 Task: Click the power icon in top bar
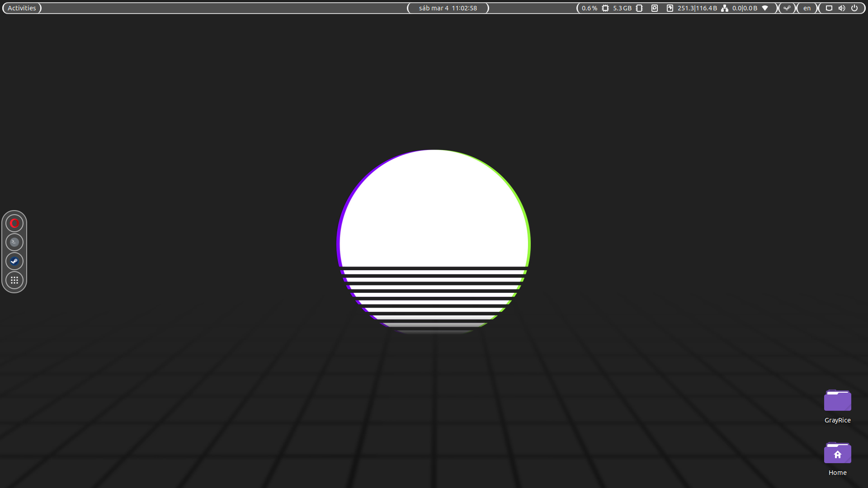click(854, 8)
